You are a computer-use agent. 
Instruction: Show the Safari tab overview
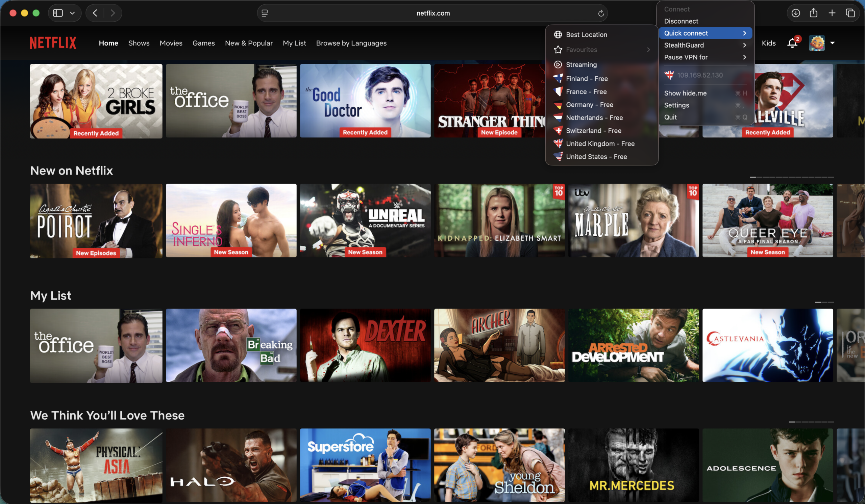coord(850,13)
